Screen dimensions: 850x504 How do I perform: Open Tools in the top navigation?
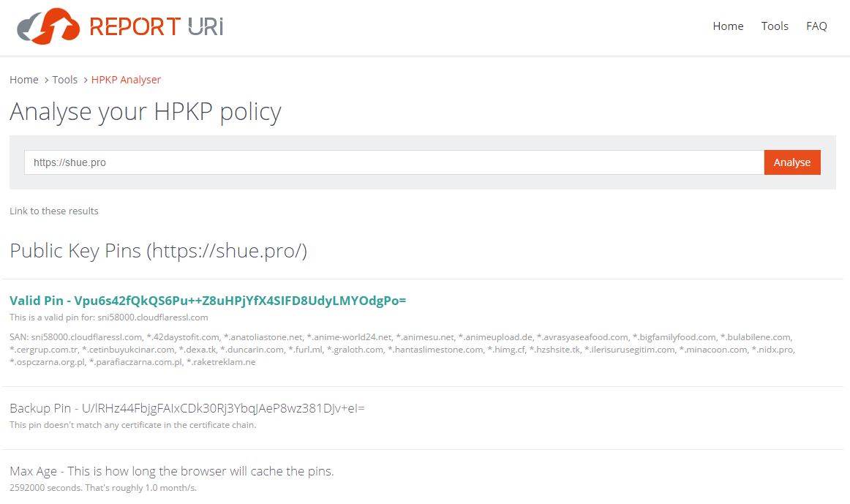pos(775,26)
